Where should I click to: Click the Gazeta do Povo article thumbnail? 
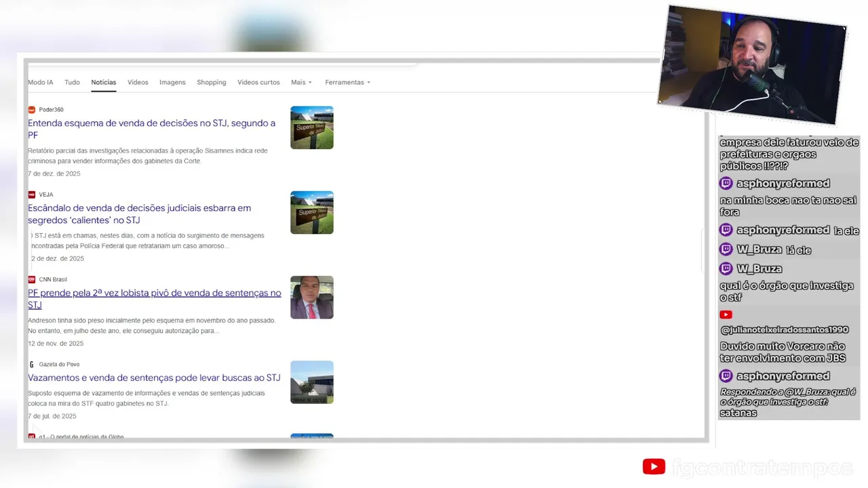pyautogui.click(x=312, y=382)
